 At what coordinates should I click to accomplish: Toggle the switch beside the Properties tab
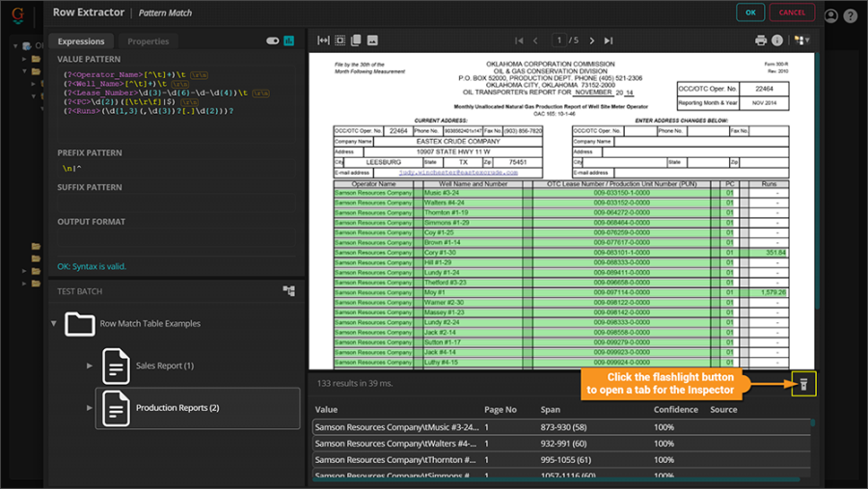pyautogui.click(x=272, y=41)
